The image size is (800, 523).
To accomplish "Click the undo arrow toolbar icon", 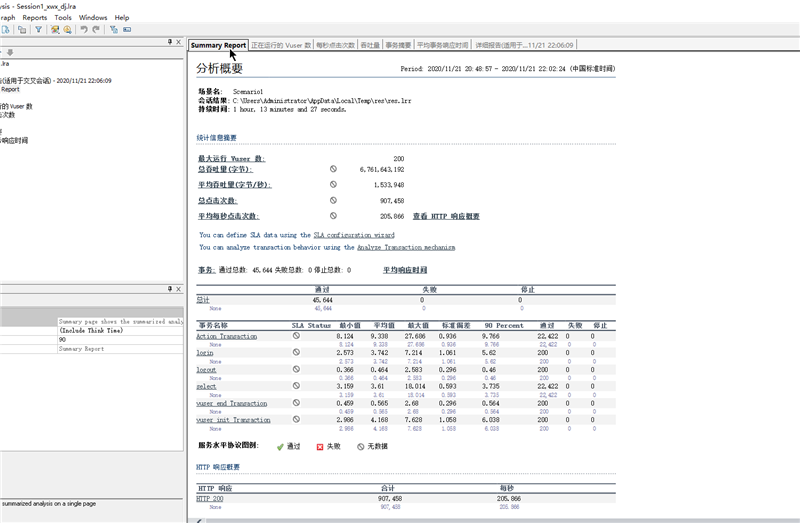I will coord(84,30).
